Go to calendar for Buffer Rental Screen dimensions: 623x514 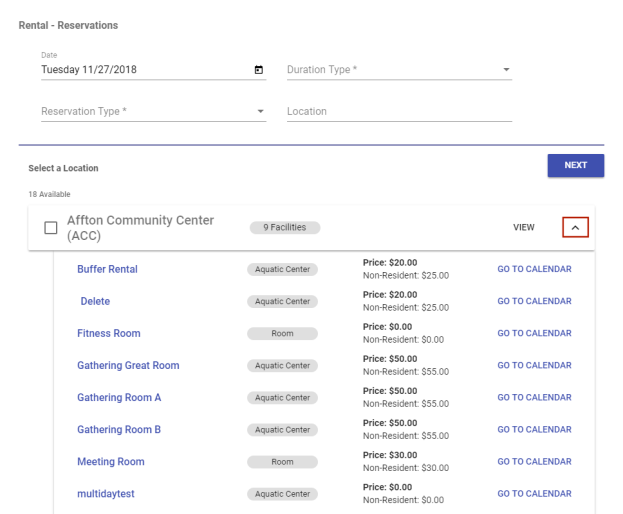[534, 269]
